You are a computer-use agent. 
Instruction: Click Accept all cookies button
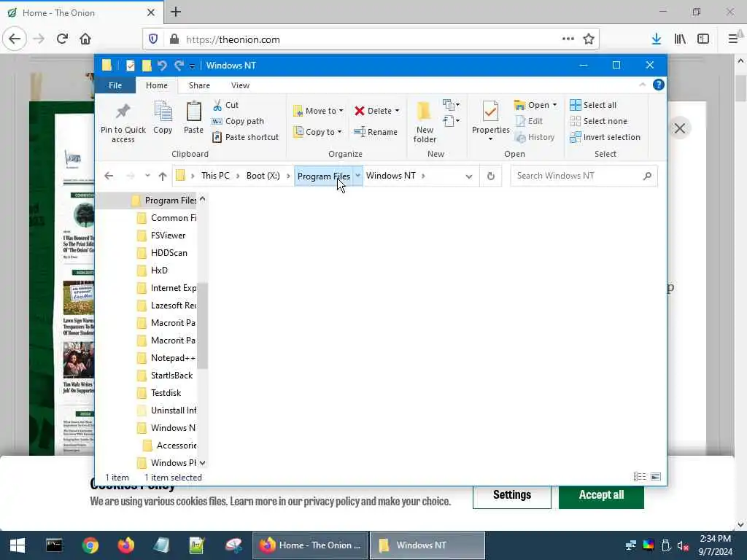(x=601, y=495)
